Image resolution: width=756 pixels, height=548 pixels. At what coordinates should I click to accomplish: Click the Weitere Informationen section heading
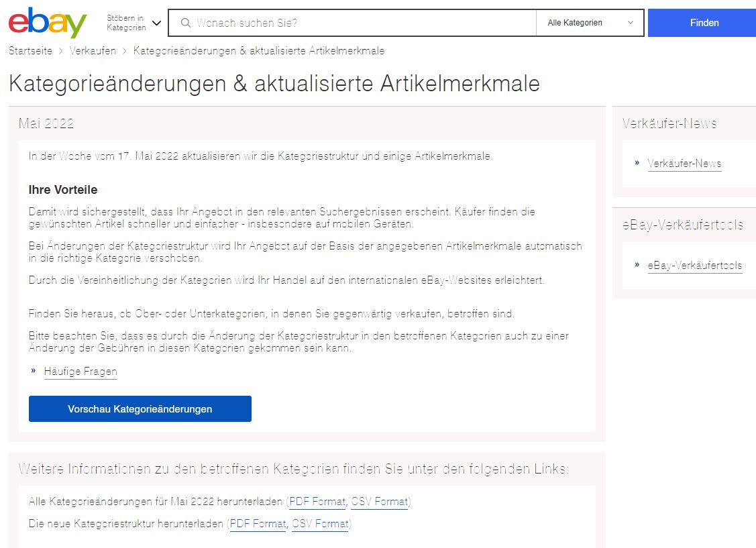pos(294,469)
